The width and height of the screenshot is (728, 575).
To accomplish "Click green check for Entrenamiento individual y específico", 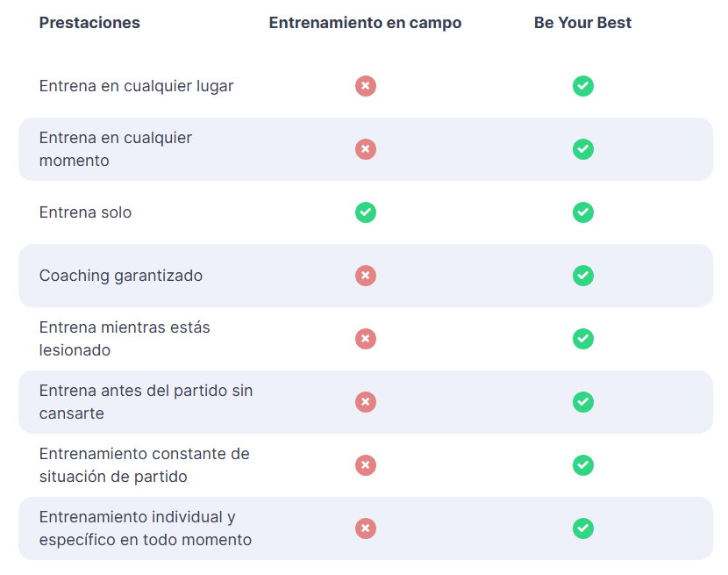I will (x=582, y=528).
